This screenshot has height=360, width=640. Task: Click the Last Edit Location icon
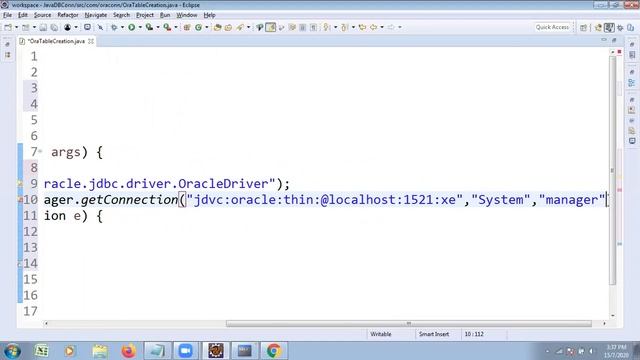362,27
